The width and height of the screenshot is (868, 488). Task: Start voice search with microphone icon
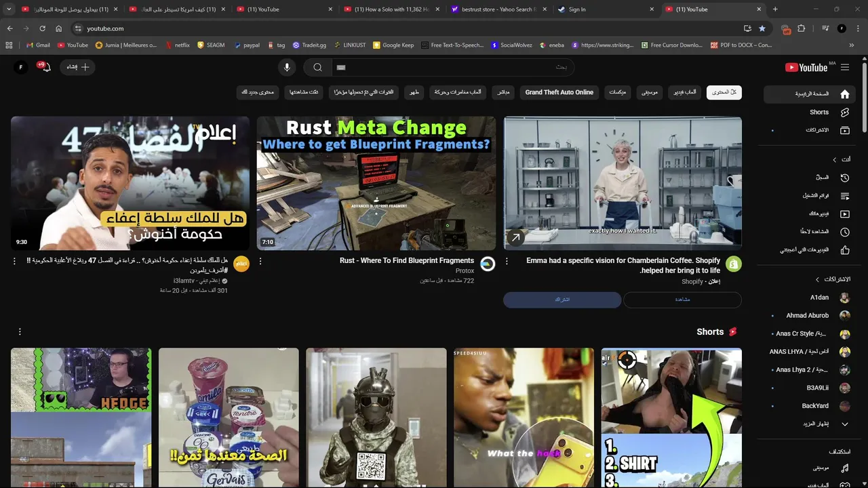tap(287, 67)
